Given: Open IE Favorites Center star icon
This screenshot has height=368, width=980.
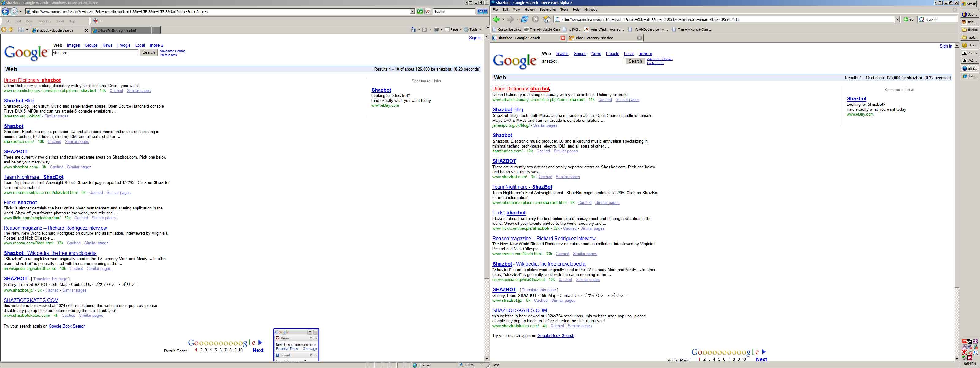Looking at the screenshot, I should (4, 30).
